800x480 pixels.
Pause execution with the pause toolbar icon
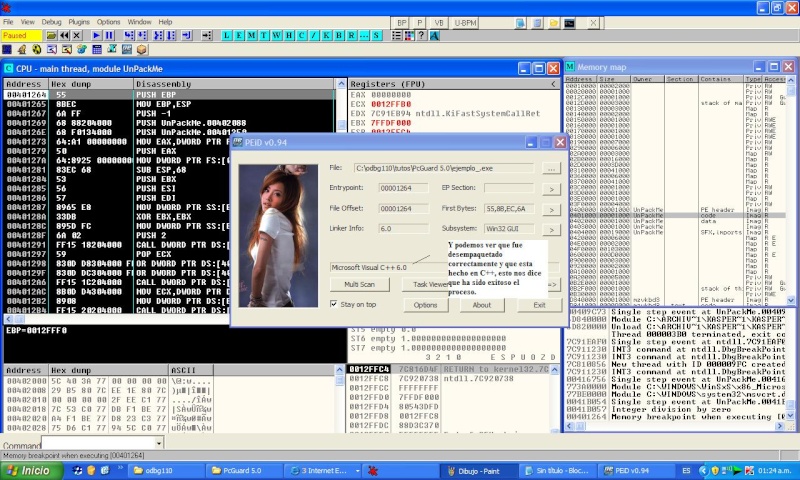109,35
